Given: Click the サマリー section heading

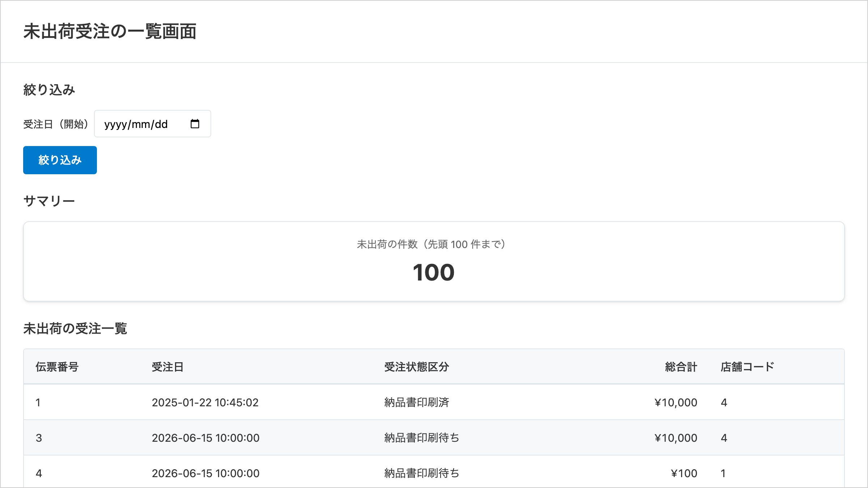Looking at the screenshot, I should pyautogui.click(x=49, y=201).
